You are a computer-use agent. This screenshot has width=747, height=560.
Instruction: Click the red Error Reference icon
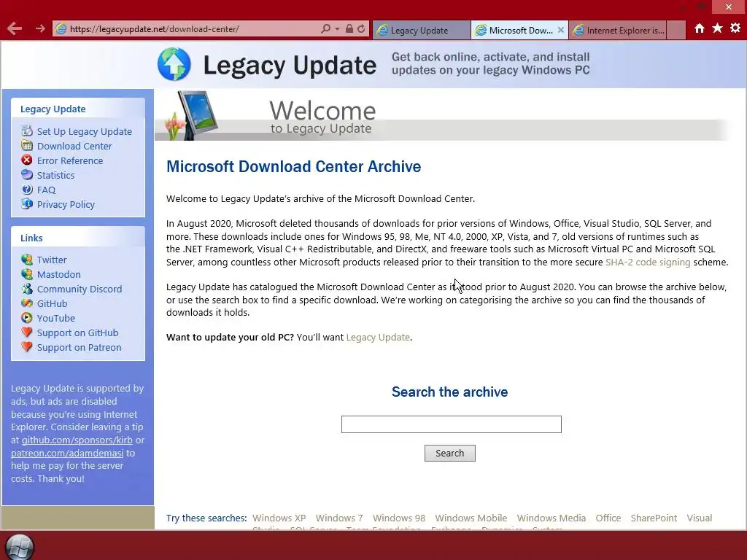(x=27, y=160)
